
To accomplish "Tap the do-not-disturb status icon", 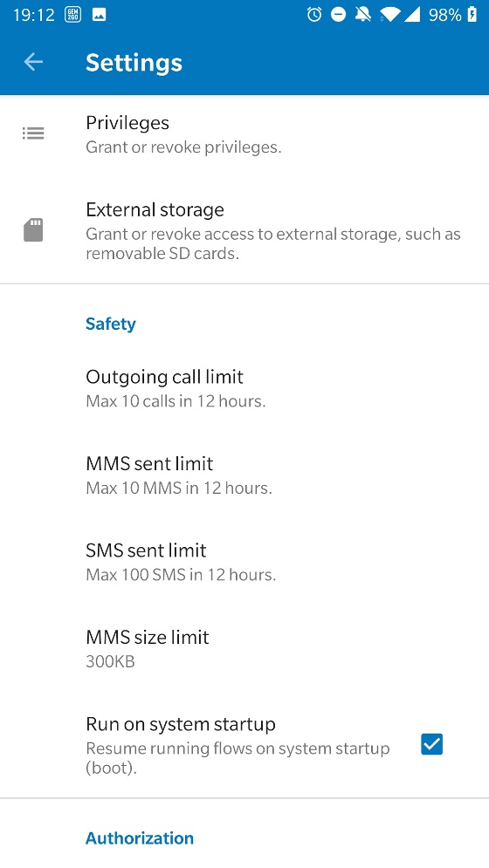I will click(x=338, y=15).
